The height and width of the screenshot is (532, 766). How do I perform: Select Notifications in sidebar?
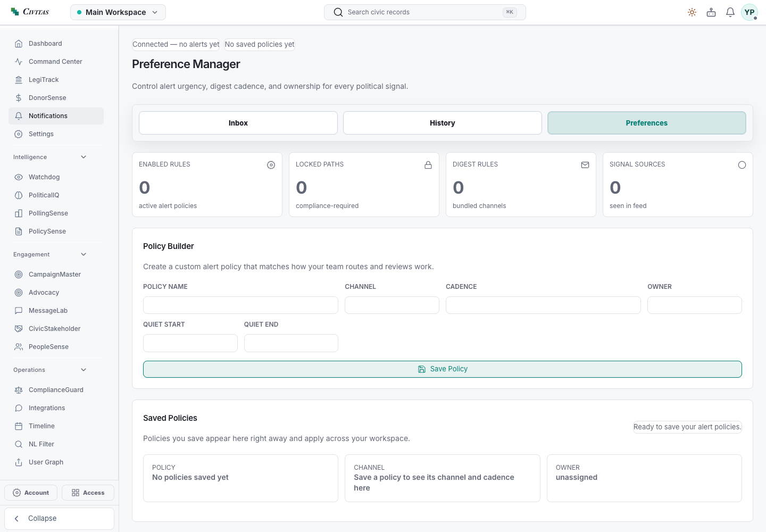pyautogui.click(x=56, y=116)
